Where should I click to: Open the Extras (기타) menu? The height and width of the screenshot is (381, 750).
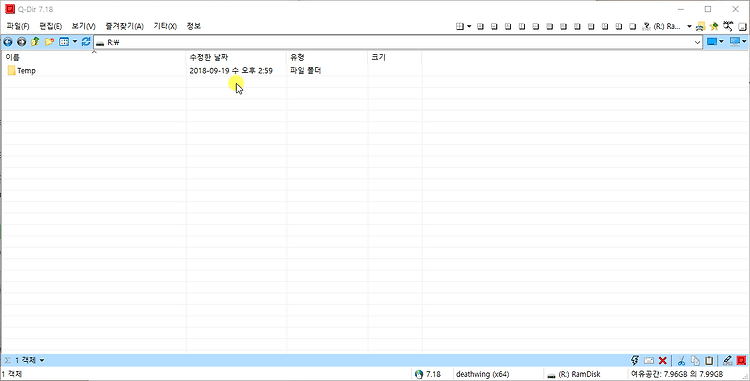point(165,26)
